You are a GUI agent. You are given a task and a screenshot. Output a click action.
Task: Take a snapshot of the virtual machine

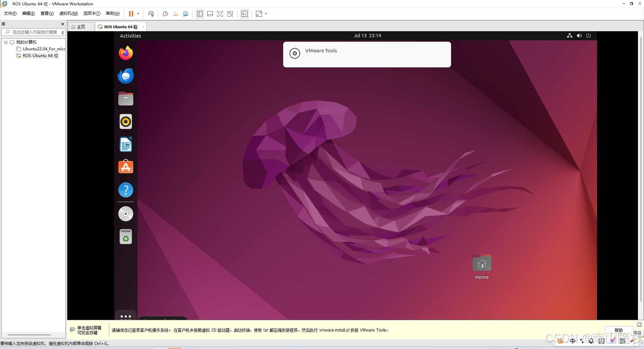(165, 14)
